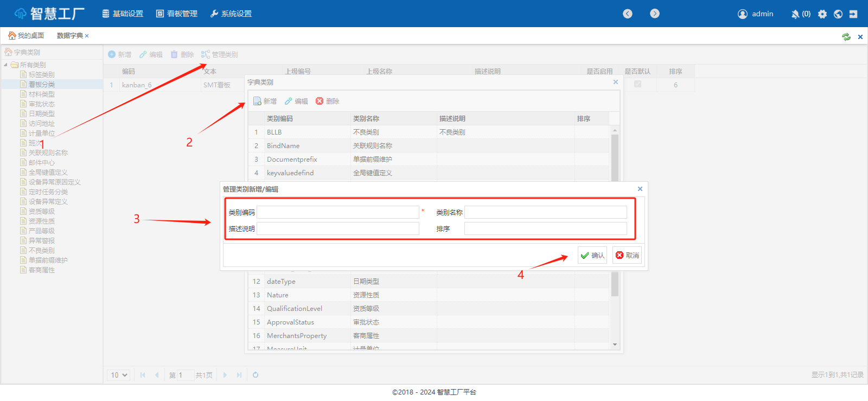868x401 pixels.
Task: Navigate back with left arrow circle icon
Action: 628,14
